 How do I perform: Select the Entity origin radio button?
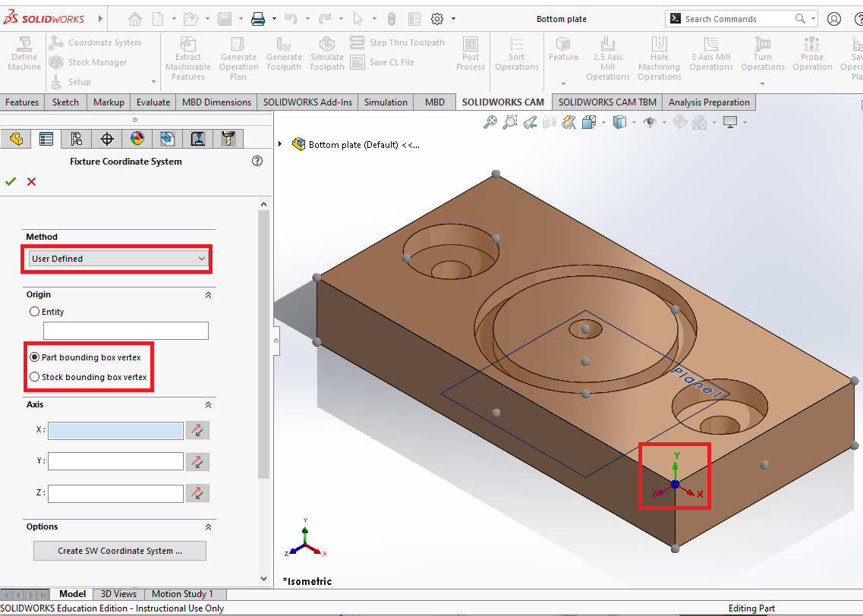tap(34, 312)
